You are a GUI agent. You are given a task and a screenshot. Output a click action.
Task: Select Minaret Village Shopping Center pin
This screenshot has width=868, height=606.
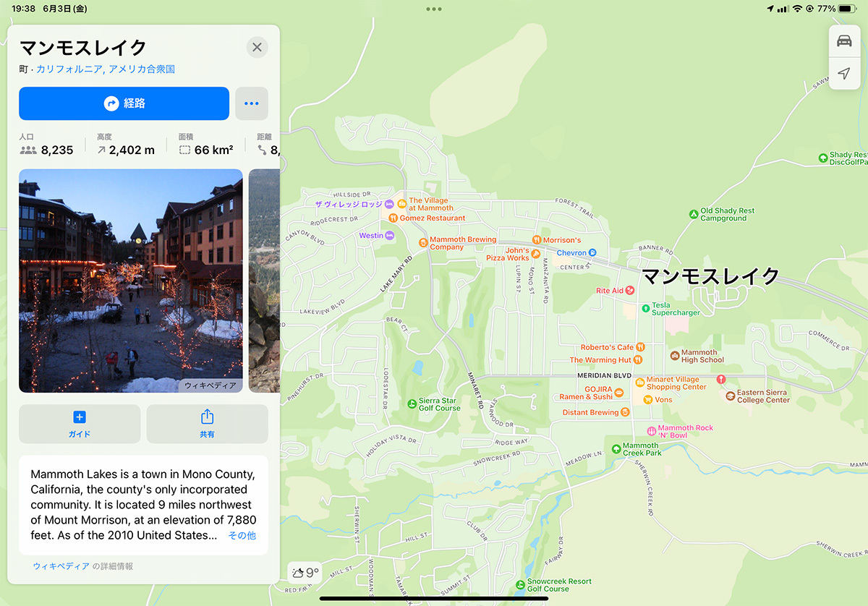coord(640,383)
